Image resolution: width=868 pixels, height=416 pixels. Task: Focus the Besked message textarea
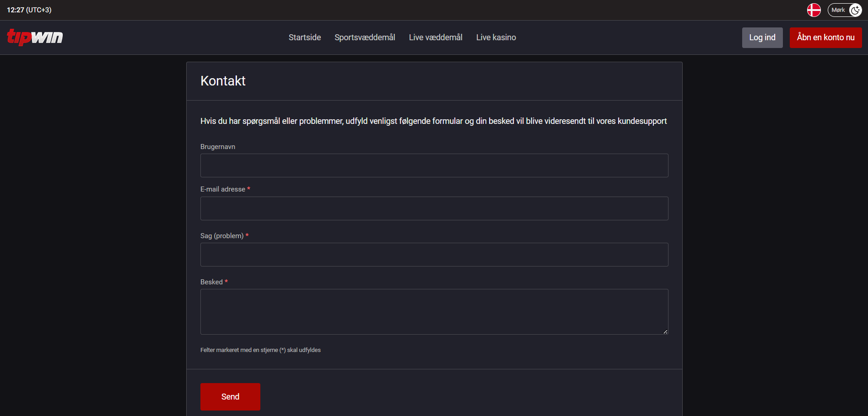pyautogui.click(x=434, y=312)
